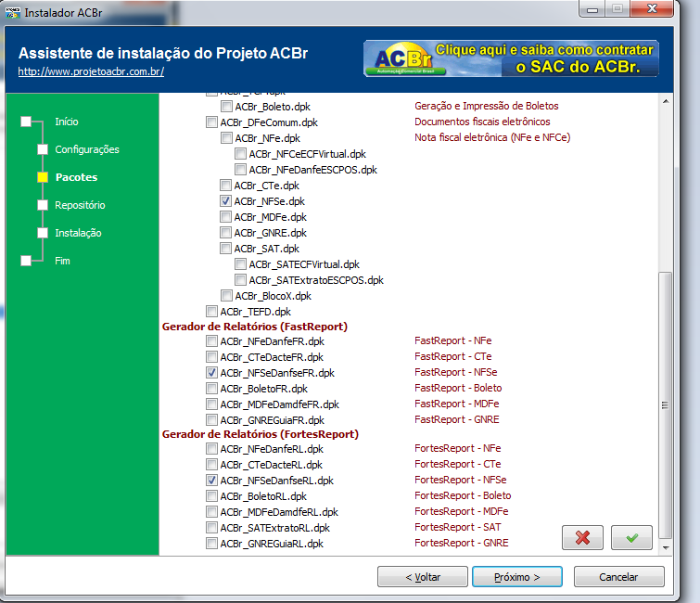Go to the Início step
This screenshot has height=603, width=700.
67,122
